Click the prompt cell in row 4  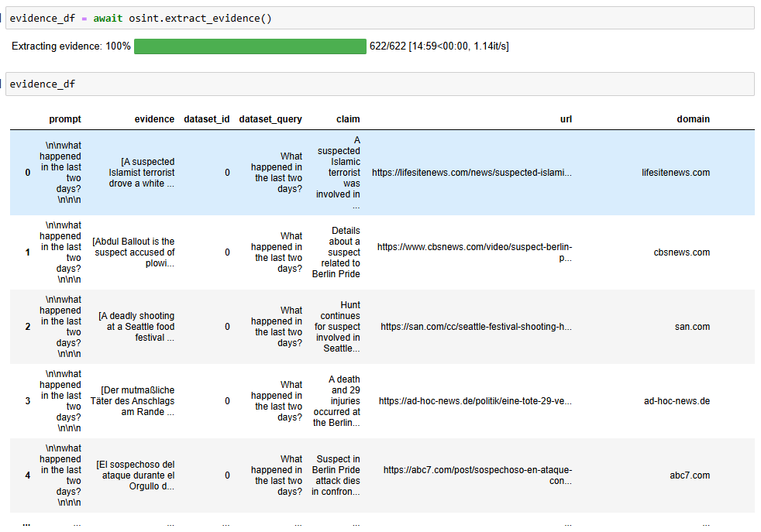(x=60, y=475)
